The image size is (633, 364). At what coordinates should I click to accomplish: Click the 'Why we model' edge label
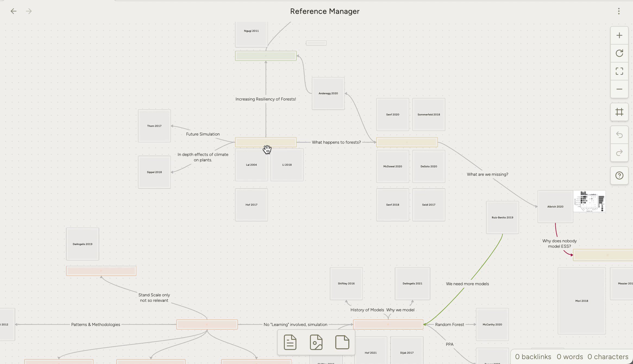(x=400, y=310)
